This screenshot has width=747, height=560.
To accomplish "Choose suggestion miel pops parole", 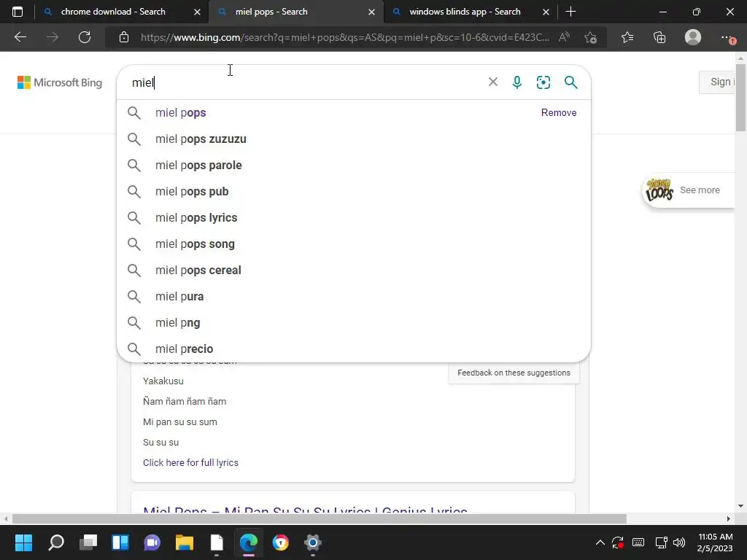I will (x=354, y=166).
